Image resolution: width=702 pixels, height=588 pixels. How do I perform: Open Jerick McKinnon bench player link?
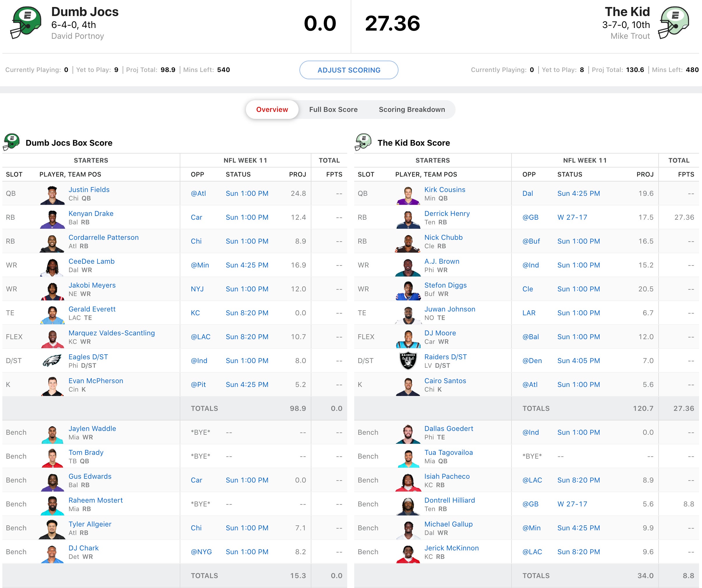click(451, 548)
